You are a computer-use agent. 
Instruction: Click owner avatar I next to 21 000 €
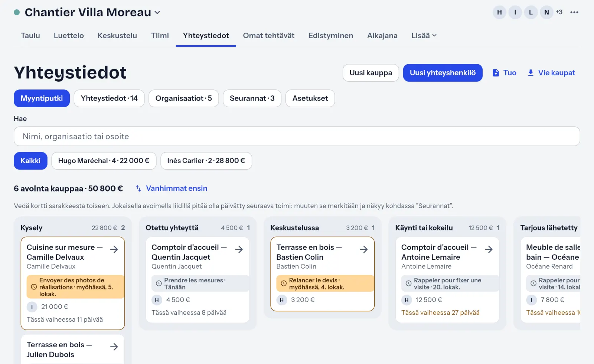click(32, 307)
